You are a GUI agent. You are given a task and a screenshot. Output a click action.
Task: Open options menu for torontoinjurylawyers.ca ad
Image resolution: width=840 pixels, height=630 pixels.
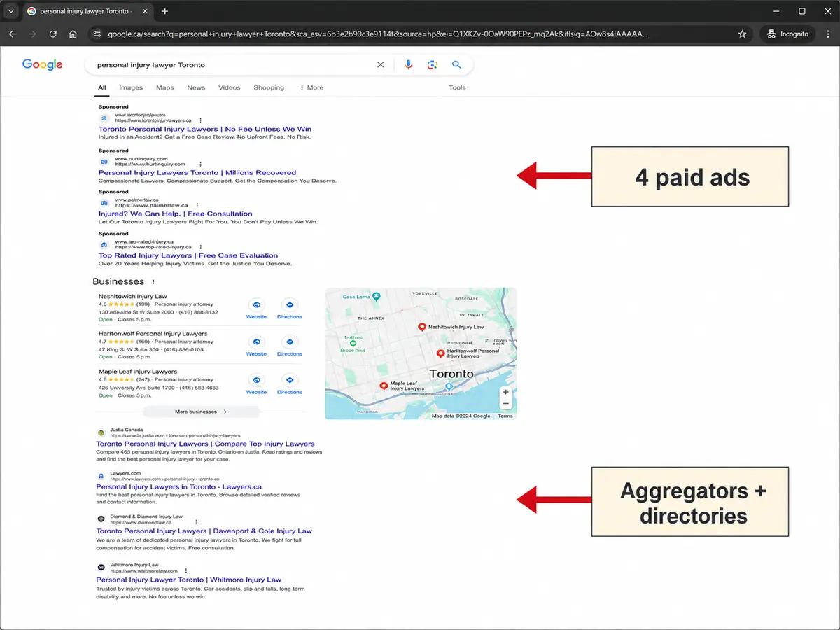200,120
